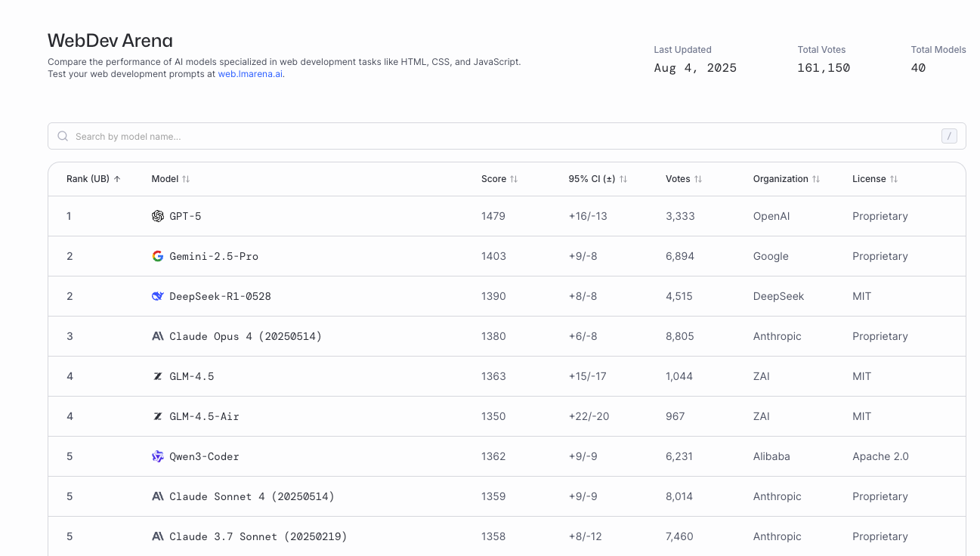This screenshot has width=980, height=556.
Task: Click the DeepSeek organization cell
Action: (778, 296)
